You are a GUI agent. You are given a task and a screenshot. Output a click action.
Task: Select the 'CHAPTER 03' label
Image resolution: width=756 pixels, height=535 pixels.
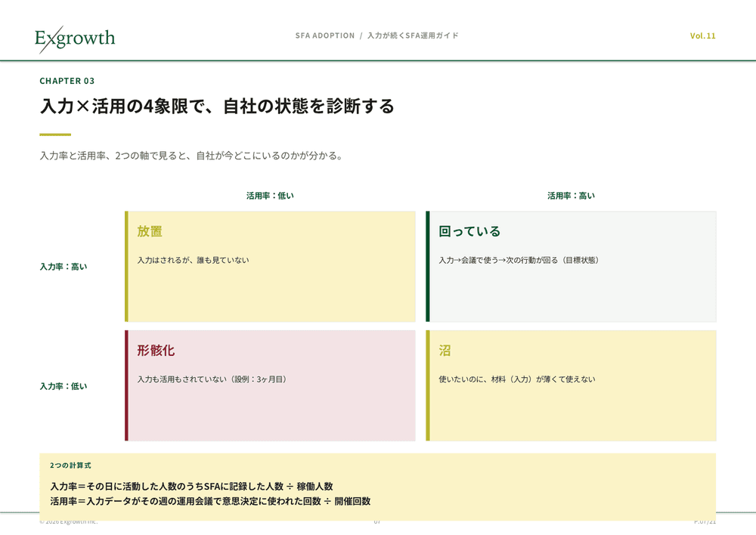pos(67,81)
